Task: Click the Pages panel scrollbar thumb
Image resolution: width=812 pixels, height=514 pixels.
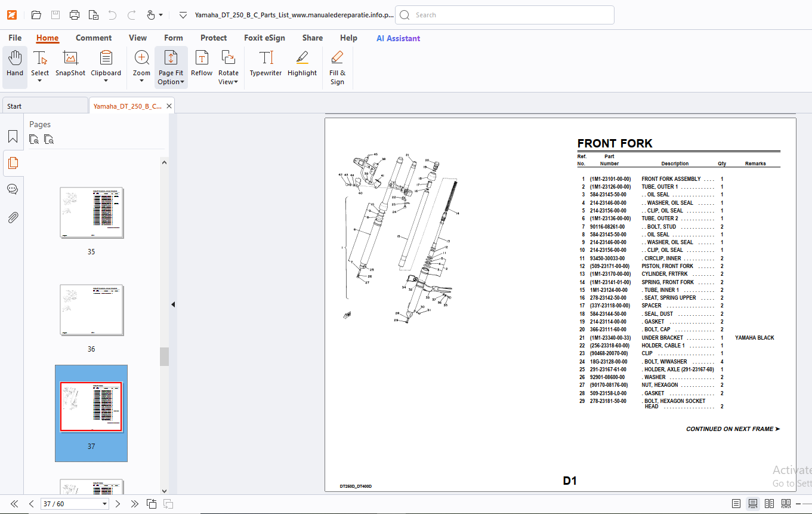Action: (164, 356)
